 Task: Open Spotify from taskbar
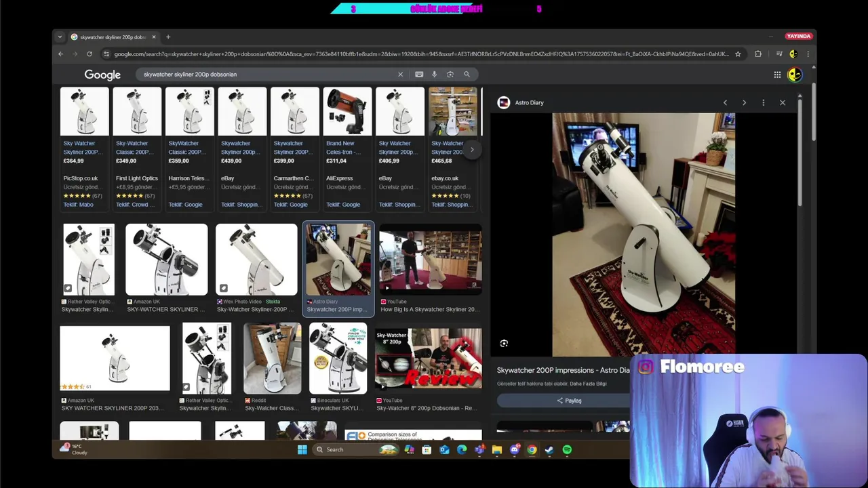(x=567, y=449)
